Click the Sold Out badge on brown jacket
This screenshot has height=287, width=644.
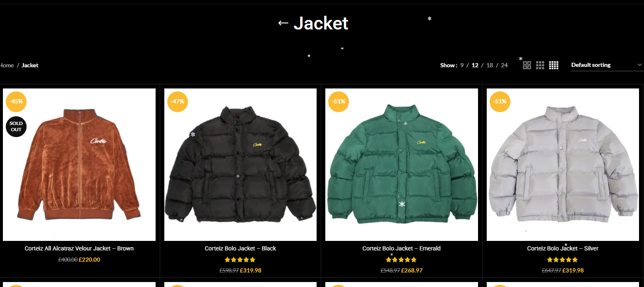tap(16, 127)
